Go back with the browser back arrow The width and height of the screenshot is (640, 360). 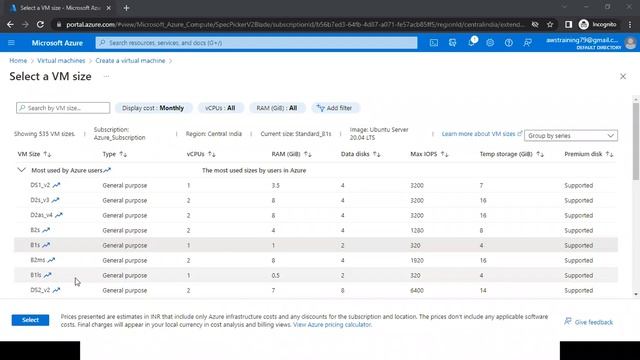10,24
